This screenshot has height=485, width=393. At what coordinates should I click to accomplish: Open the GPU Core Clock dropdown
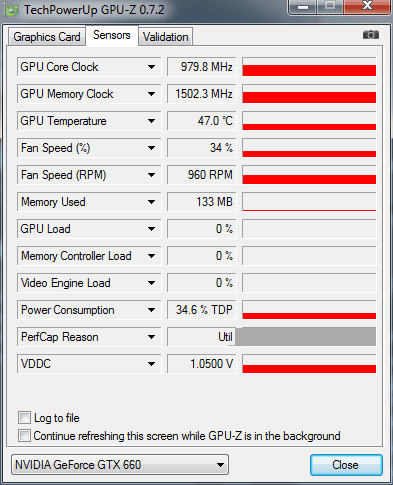151,67
